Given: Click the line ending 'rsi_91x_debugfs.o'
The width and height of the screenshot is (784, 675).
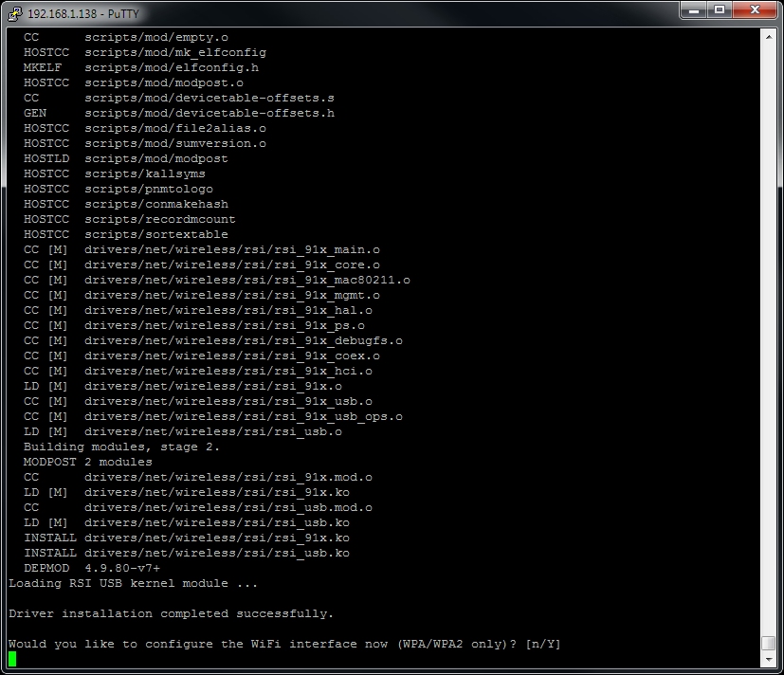Looking at the screenshot, I should [213, 340].
